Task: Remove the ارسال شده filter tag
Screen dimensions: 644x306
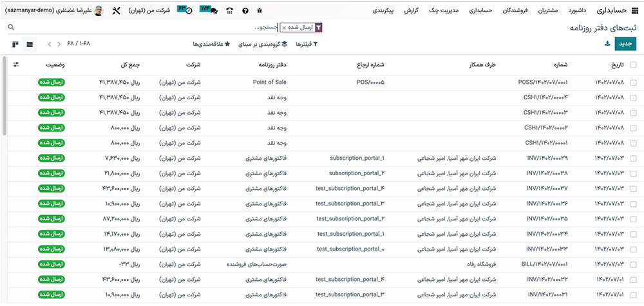Action: coord(284,28)
